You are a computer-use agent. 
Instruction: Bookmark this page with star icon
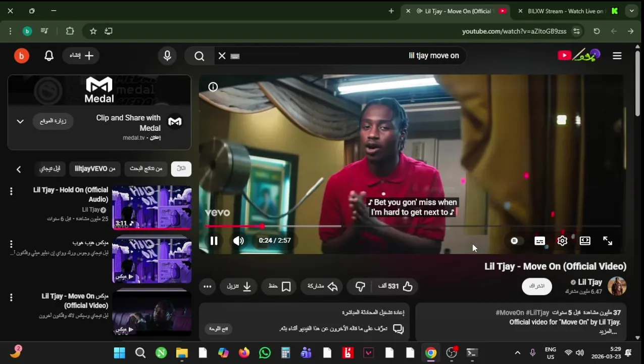93,31
